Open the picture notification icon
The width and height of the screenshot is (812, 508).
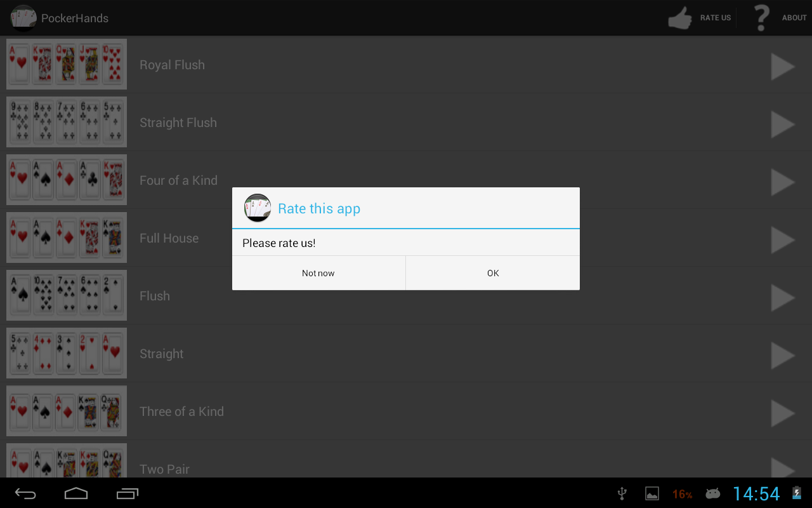tap(652, 493)
